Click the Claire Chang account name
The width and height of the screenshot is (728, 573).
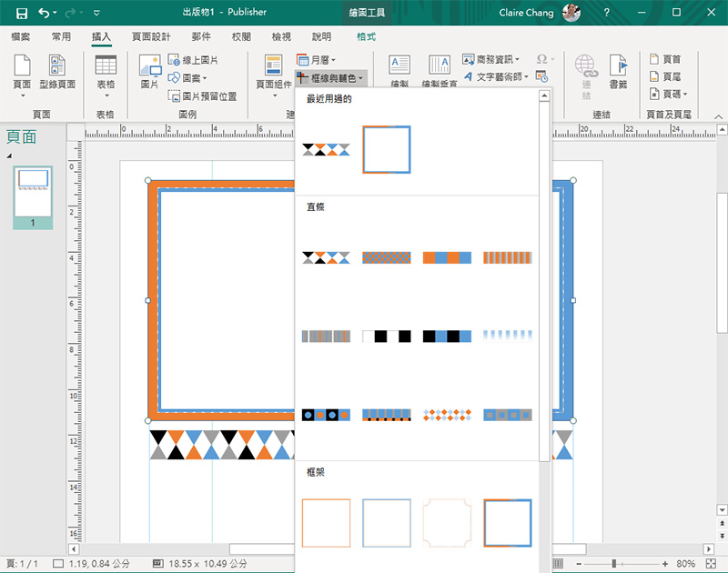[x=526, y=13]
